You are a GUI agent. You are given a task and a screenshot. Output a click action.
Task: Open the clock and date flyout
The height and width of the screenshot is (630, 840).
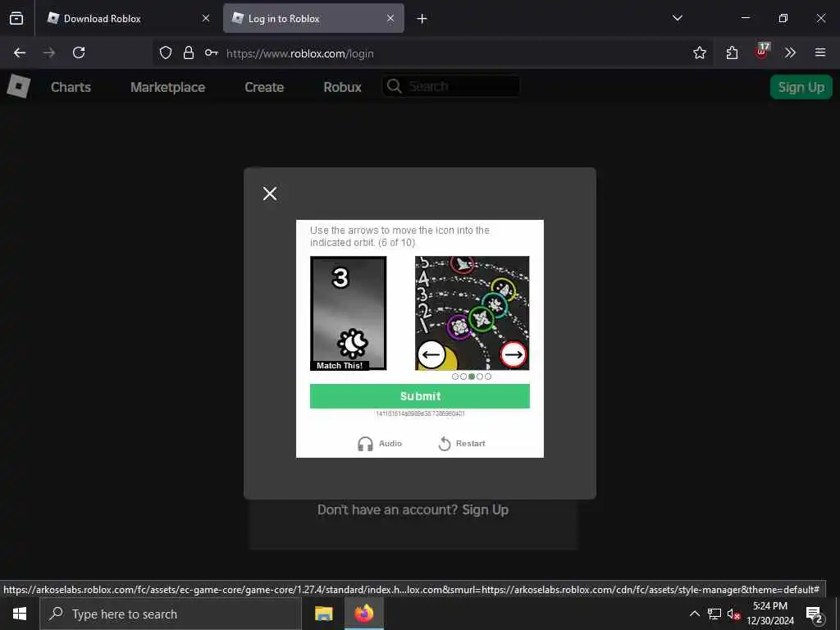770,614
